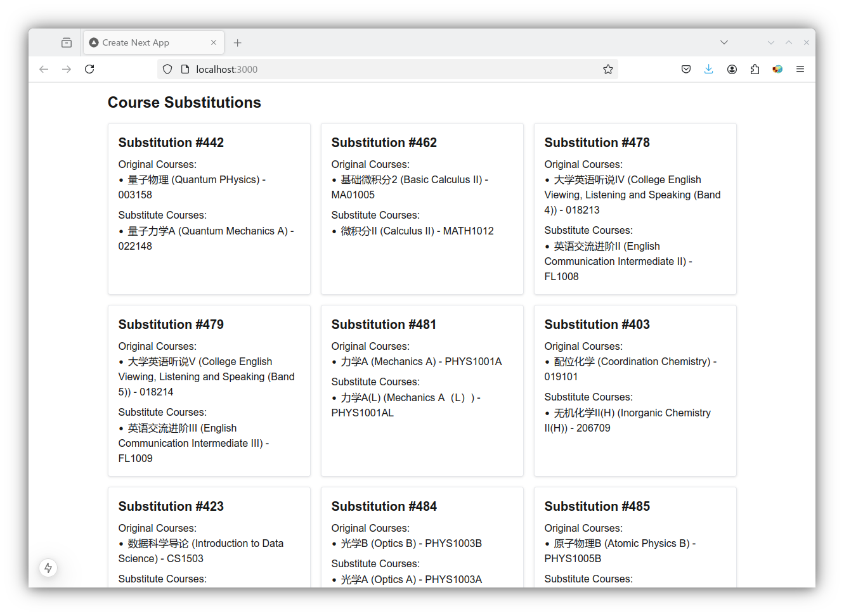
Task: Open the extensions puzzle icon
Action: pos(755,69)
